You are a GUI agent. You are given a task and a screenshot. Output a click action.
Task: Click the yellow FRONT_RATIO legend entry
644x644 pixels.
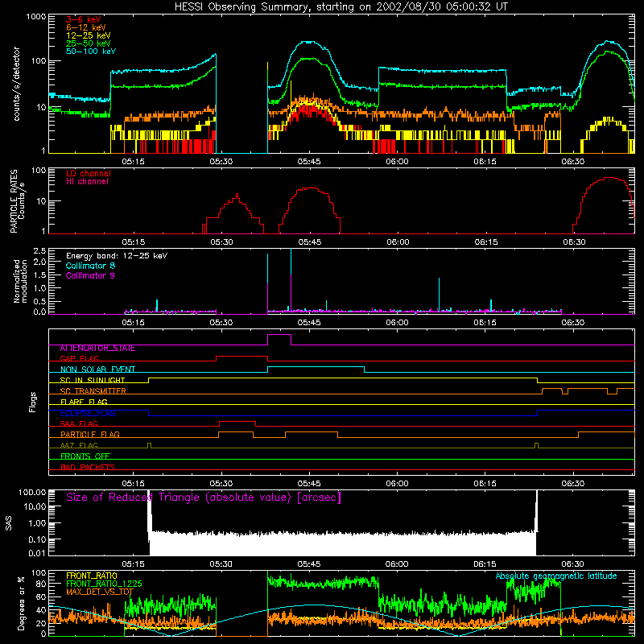[x=92, y=576]
